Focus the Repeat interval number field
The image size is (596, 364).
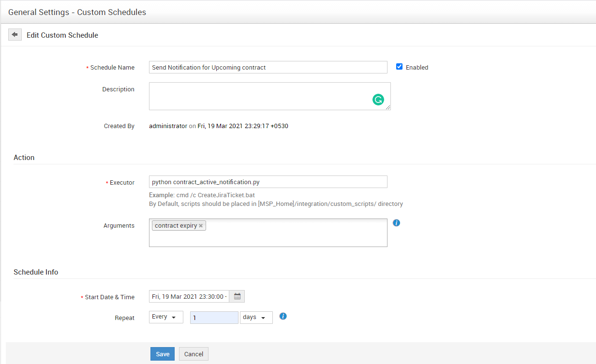[x=214, y=318]
